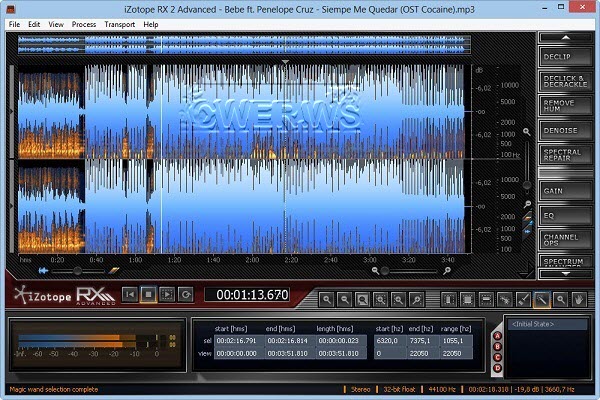This screenshot has height=400, width=600.
Task: Click the 32-bit float status bar entry
Action: 399,389
